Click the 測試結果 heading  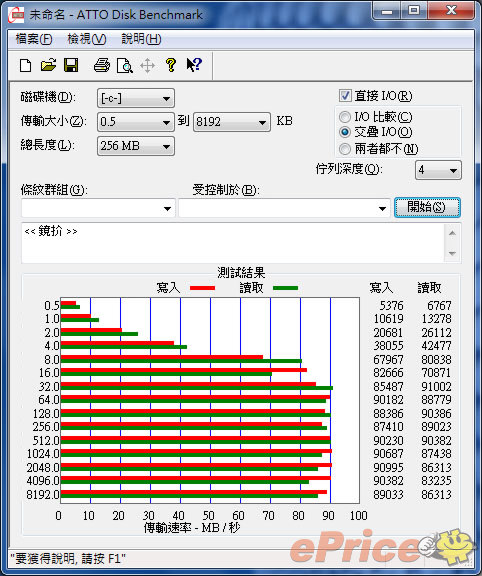point(241,273)
